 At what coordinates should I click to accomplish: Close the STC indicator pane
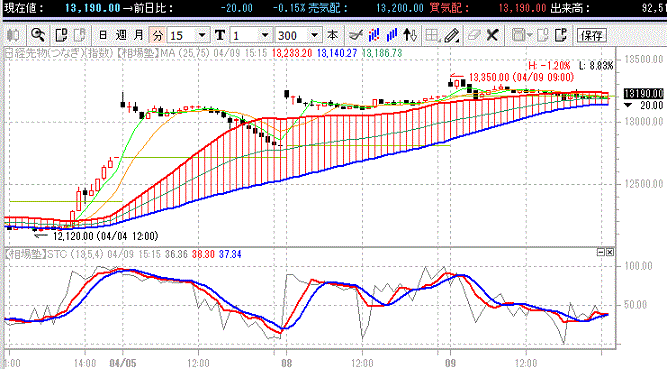click(610, 252)
